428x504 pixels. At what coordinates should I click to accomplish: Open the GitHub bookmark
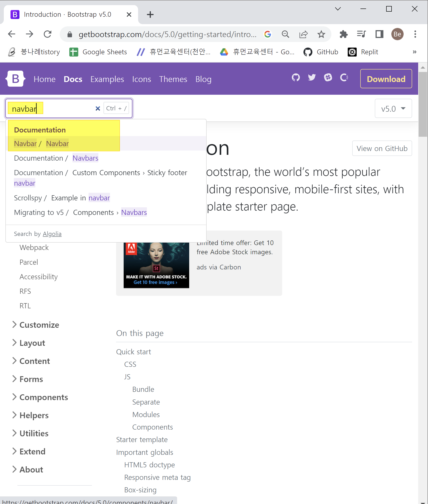[x=321, y=52]
